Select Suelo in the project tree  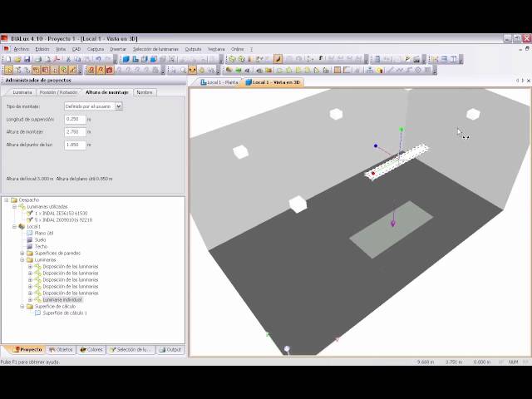click(x=40, y=240)
